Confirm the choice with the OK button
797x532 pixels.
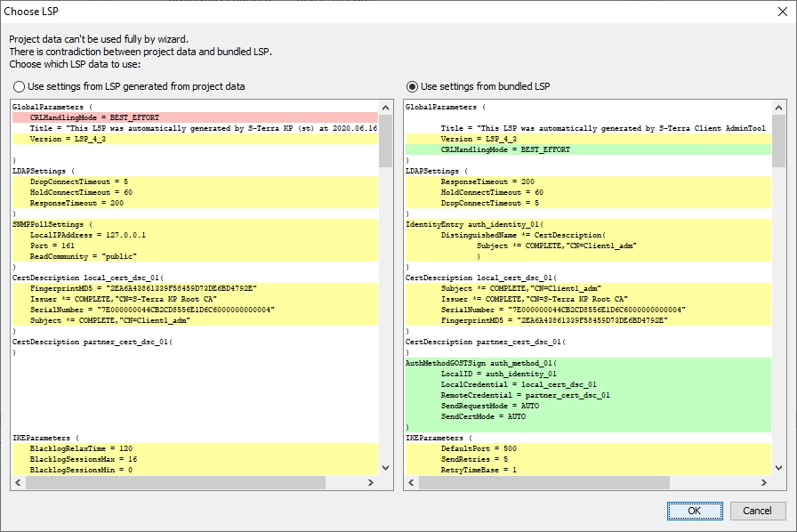695,511
